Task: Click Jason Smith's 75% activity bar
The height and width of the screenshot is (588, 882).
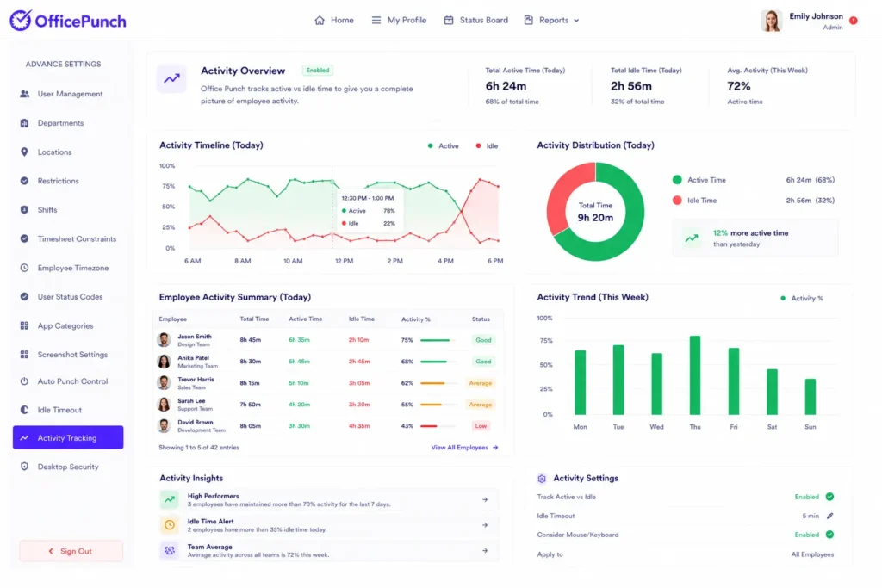Action: (438, 340)
